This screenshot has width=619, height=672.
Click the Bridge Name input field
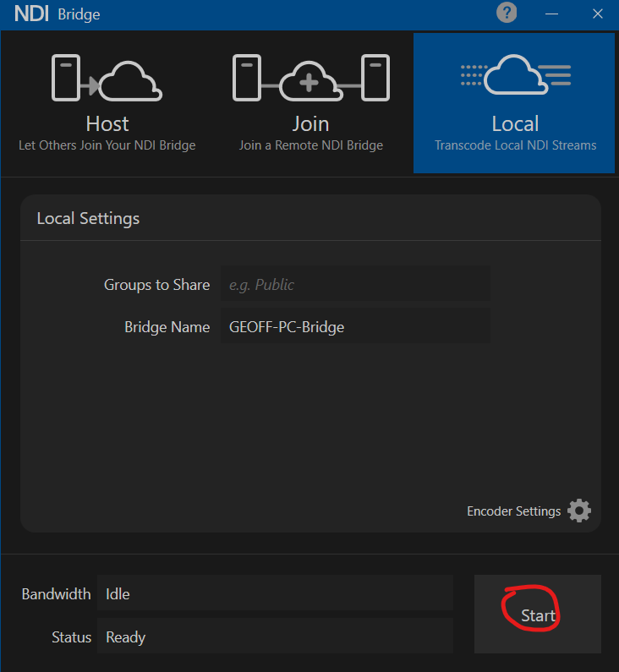click(x=355, y=325)
